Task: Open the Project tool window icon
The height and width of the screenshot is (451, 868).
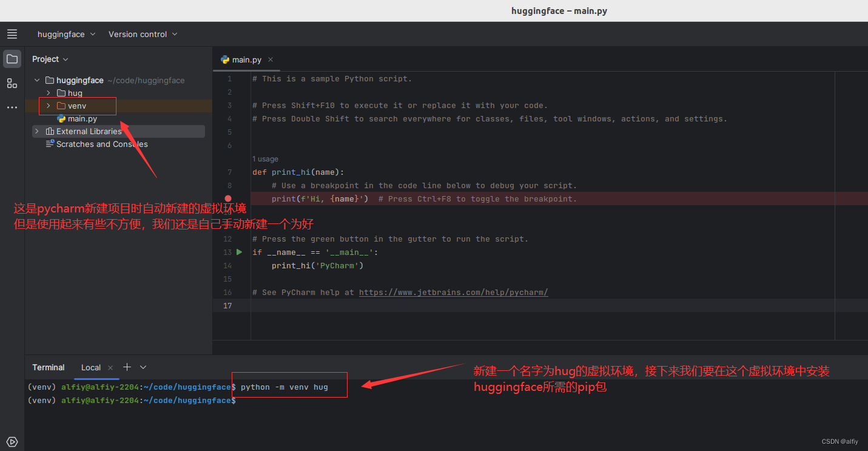Action: tap(12, 59)
